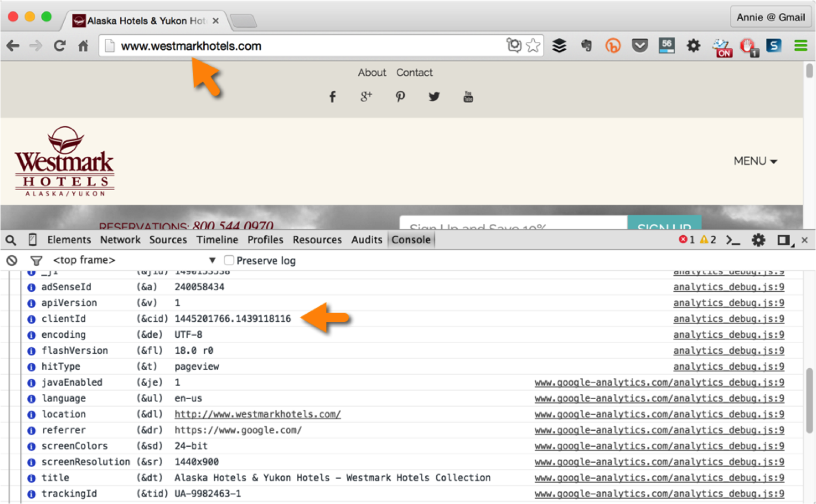Enable the Preserve log checkbox
The width and height of the screenshot is (816, 504).
coord(229,260)
